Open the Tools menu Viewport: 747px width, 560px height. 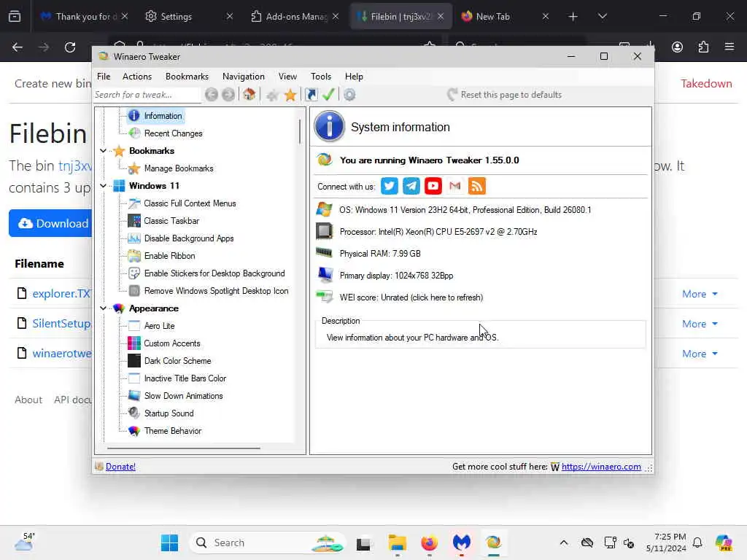321,77
